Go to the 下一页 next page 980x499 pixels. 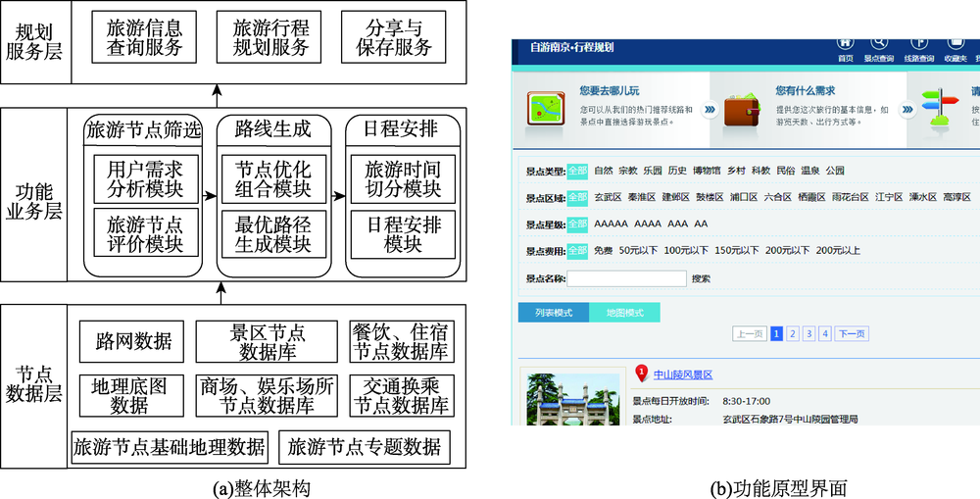click(852, 334)
